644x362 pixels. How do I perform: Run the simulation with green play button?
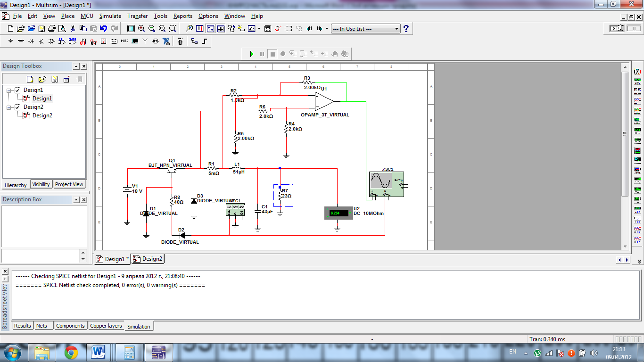pos(252,54)
